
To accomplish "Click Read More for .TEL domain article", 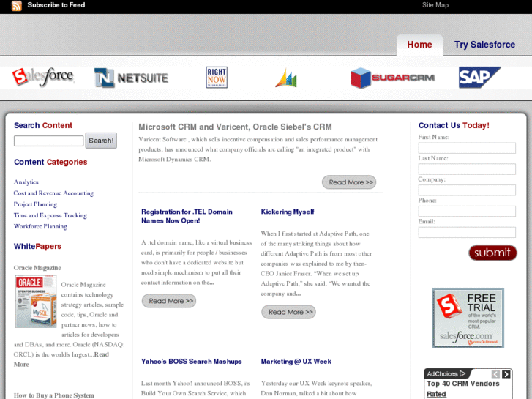I will [x=169, y=301].
